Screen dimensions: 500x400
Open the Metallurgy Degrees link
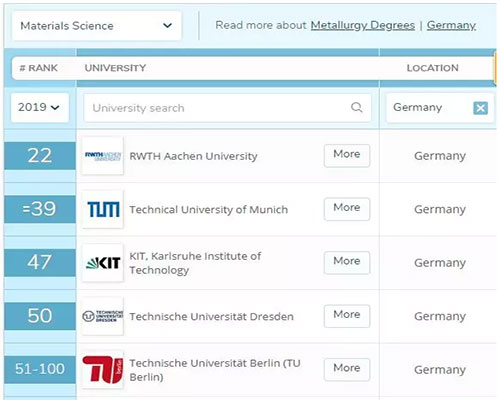pos(363,25)
